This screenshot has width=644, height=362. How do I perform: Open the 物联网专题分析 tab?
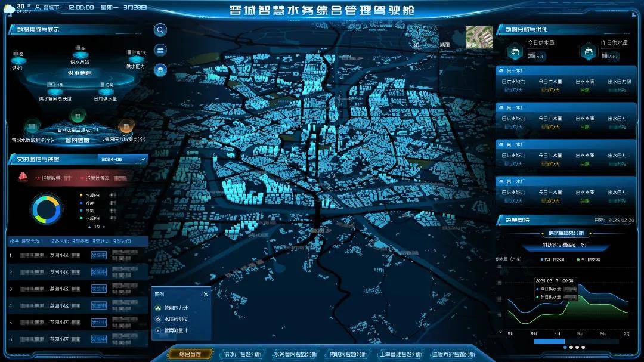[x=348, y=354]
